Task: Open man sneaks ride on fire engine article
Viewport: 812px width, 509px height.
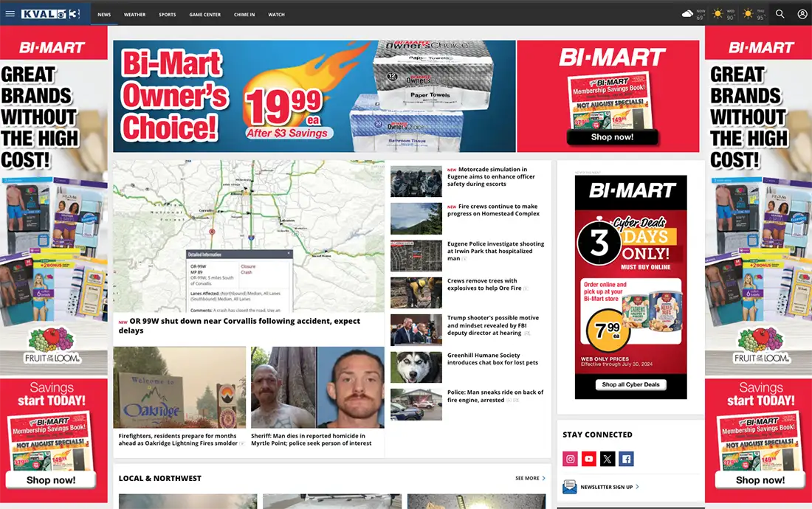Action: (x=495, y=396)
